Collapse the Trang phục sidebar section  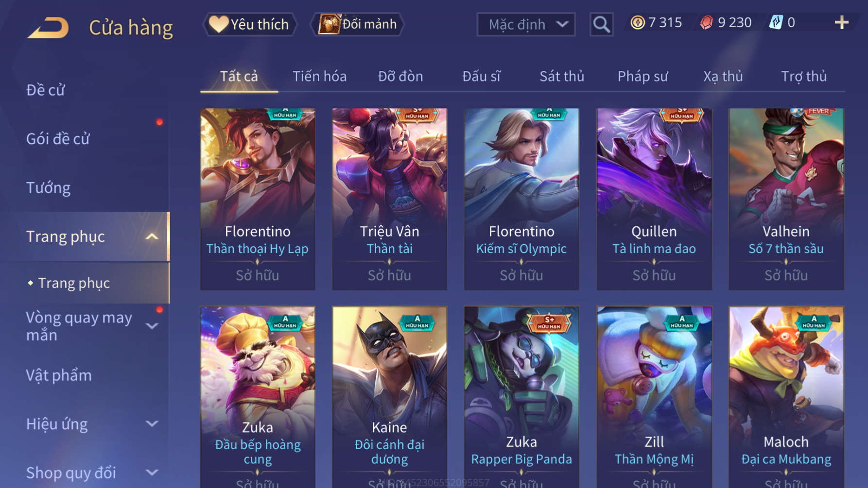tap(152, 237)
